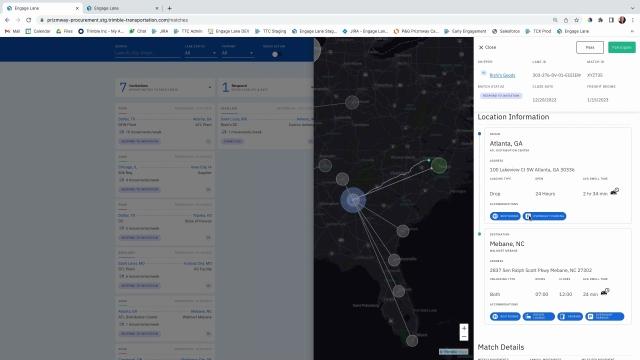Click the Atlanta, GA origin heading
This screenshot has height=360, width=640.
point(506,143)
